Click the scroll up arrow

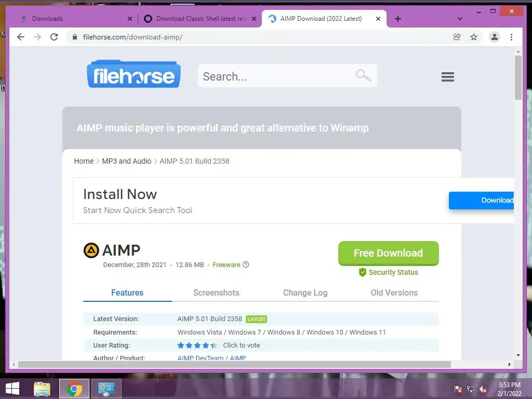[x=518, y=52]
